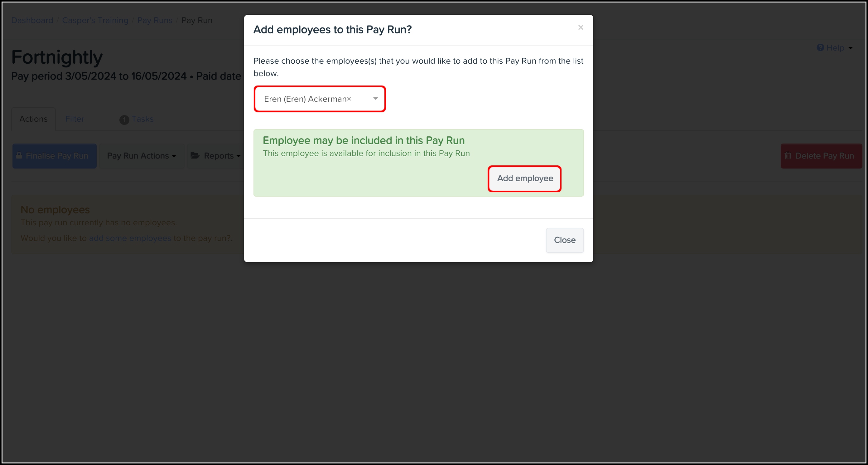Click the Help question mark icon
This screenshot has width=868, height=465.
click(x=820, y=47)
